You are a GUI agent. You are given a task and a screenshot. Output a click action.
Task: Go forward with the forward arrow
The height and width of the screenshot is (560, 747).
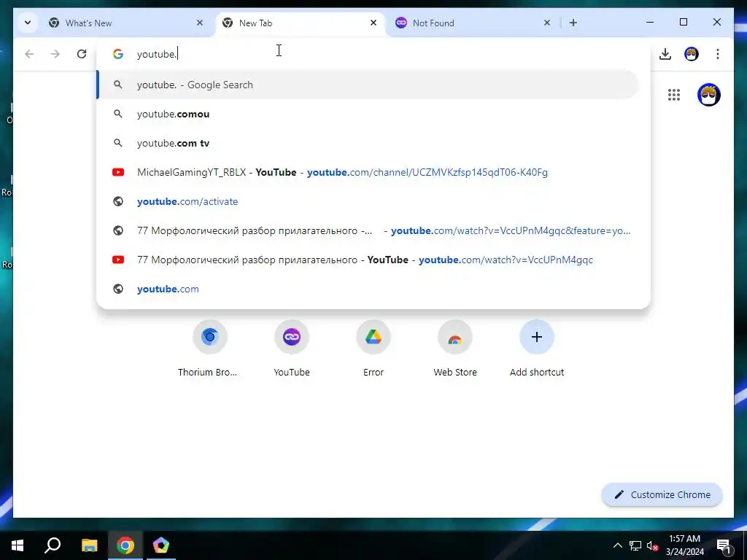pos(55,54)
